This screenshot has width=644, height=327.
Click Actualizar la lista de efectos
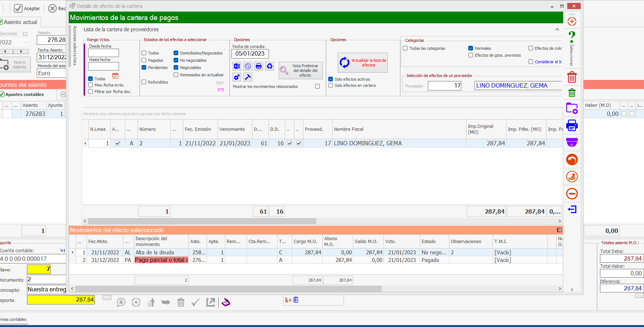pos(363,63)
